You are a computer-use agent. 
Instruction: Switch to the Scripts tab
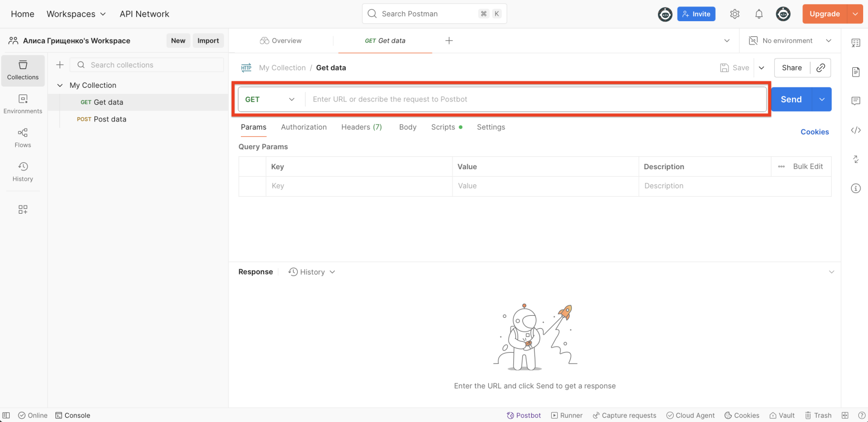click(446, 127)
